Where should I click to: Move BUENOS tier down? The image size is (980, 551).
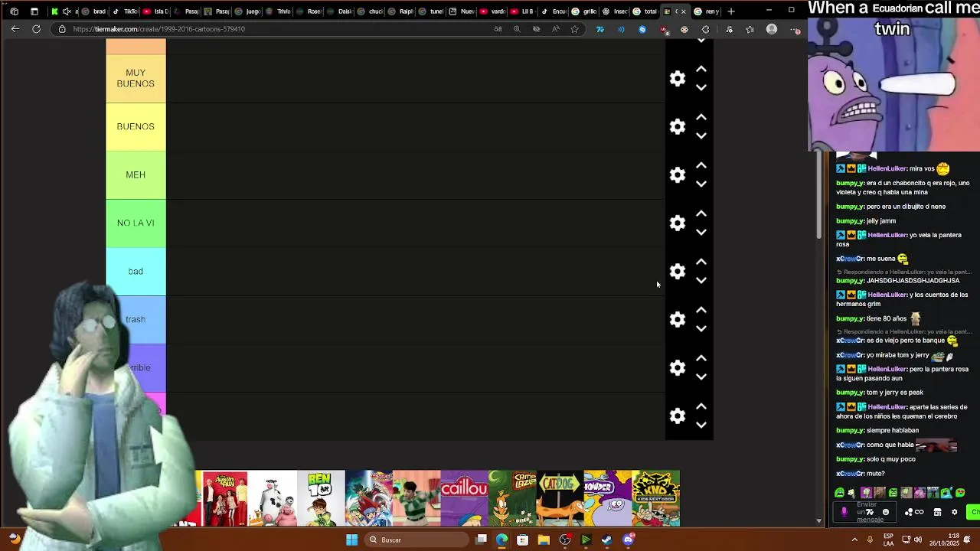point(701,135)
